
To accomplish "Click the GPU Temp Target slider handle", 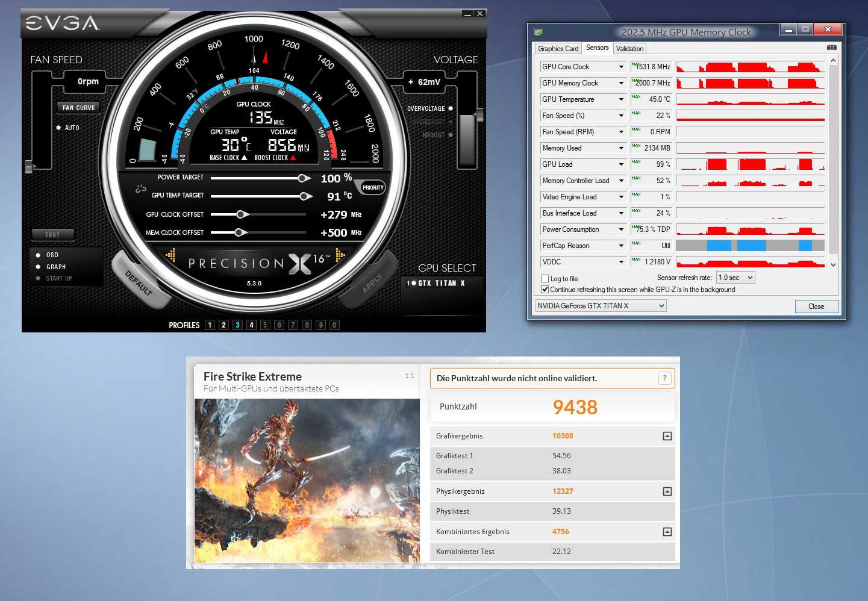I will (306, 196).
